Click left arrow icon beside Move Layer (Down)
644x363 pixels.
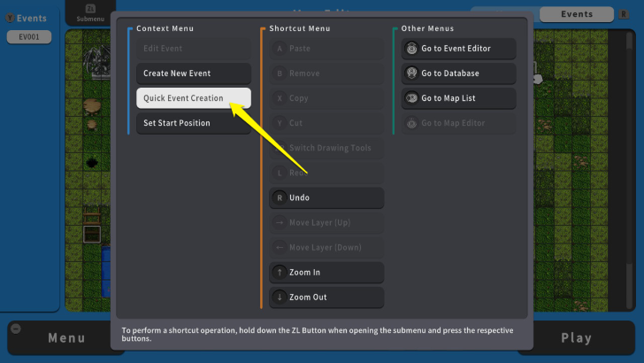[x=280, y=248]
